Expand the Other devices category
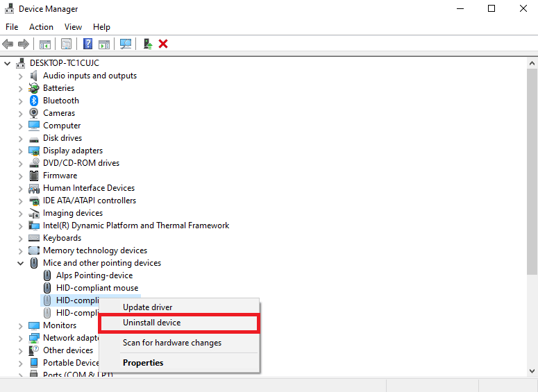 [21, 351]
